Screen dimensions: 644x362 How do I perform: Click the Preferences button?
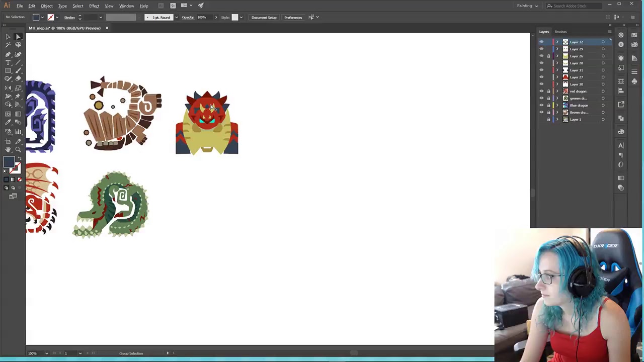[x=293, y=17]
